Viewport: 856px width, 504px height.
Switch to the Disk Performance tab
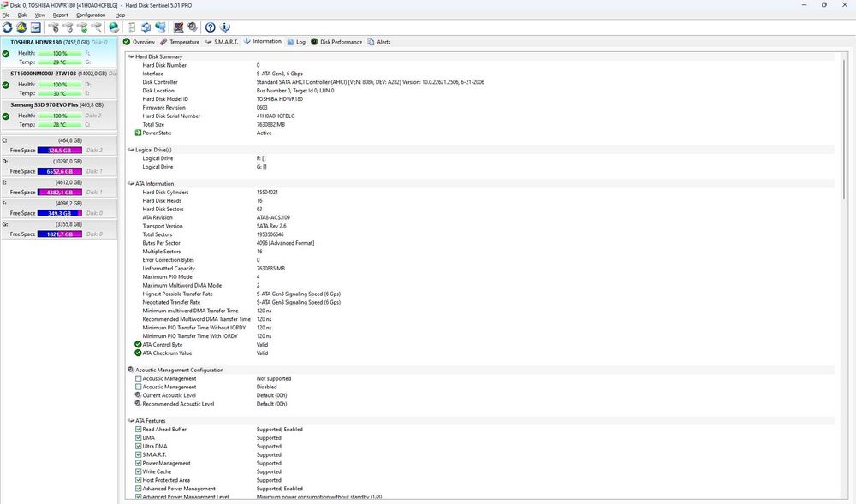pos(336,42)
